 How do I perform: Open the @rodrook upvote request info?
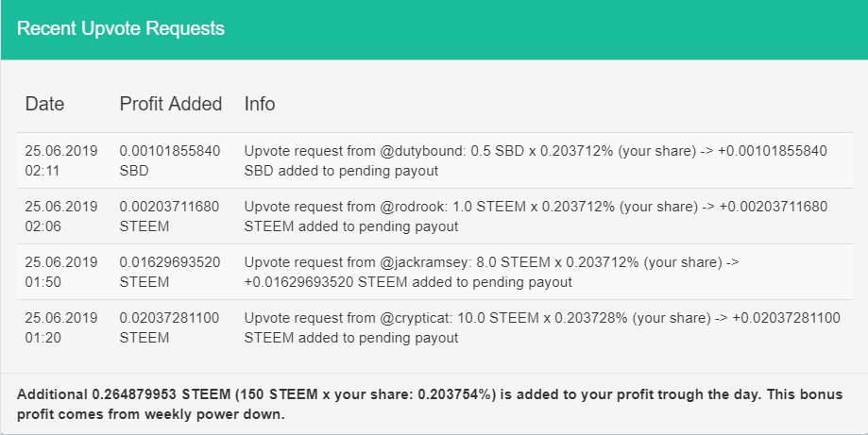[536, 217]
